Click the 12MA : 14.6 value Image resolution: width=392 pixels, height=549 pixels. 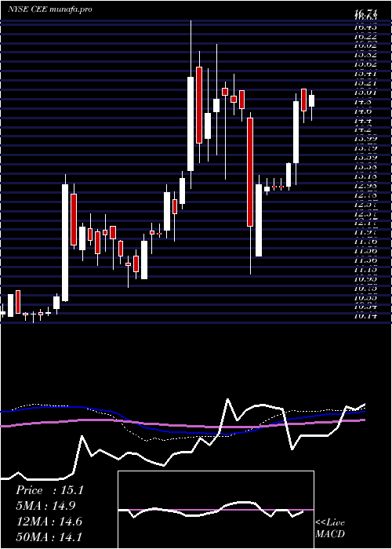(49, 522)
